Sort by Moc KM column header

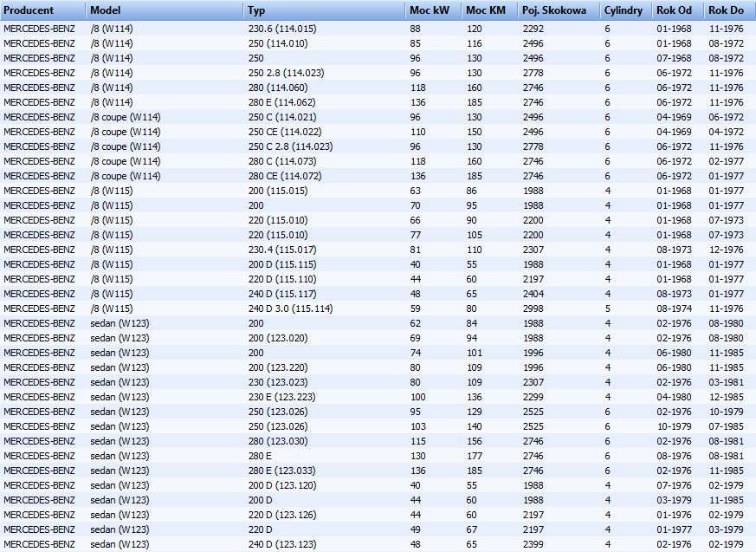pos(490,10)
